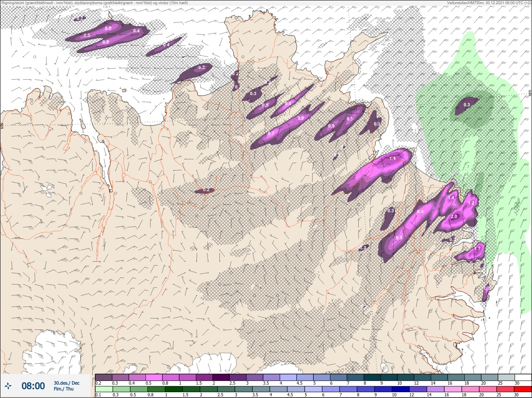This screenshot has height=398, width=532.
Task: Click the Veðurstofan pinwheel logo icon
Action: point(8,386)
